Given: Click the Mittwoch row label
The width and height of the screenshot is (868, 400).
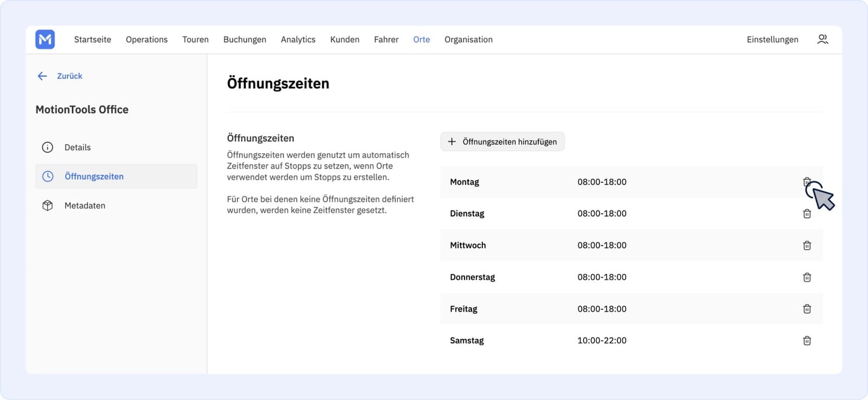Looking at the screenshot, I should click(x=468, y=245).
